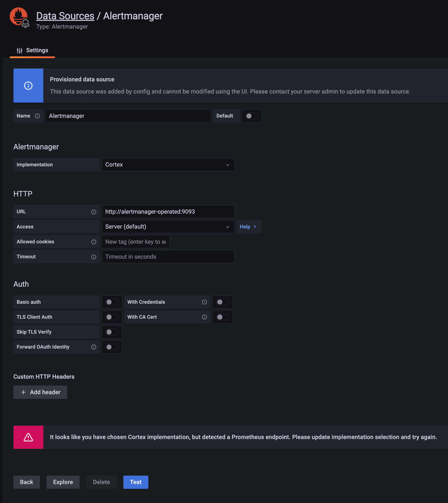Toggle the Default data source switch
Viewport: 448px width, 503px height.
(x=252, y=116)
